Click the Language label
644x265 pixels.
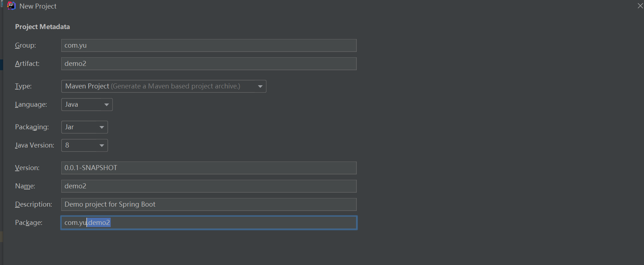point(31,105)
